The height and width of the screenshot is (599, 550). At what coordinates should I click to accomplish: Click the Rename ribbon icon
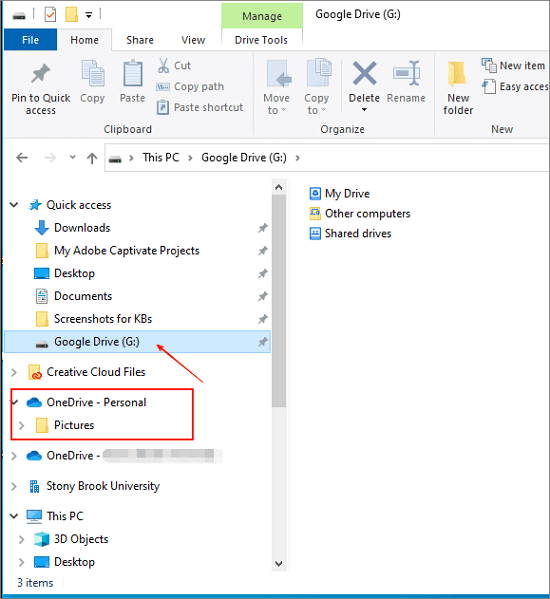(406, 73)
